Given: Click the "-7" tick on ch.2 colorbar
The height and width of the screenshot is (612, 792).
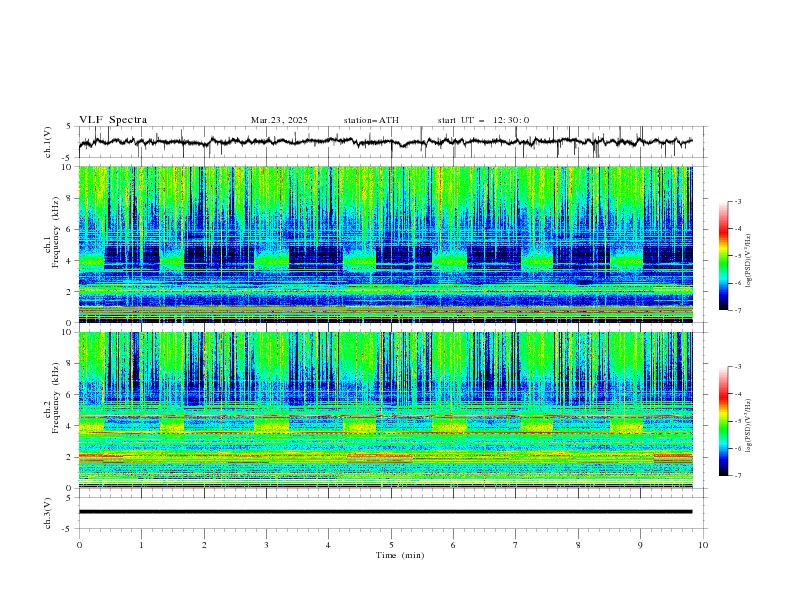Looking at the screenshot, I should pyautogui.click(x=738, y=476).
